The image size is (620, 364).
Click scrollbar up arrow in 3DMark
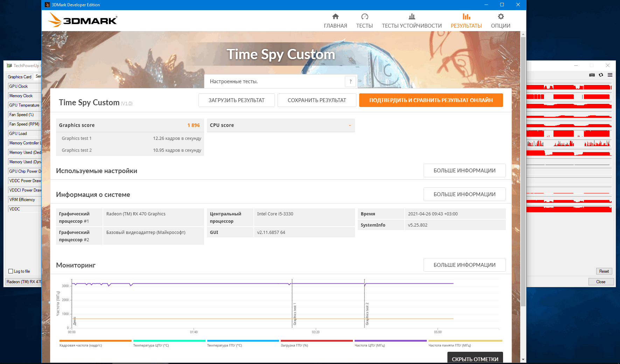coord(523,34)
